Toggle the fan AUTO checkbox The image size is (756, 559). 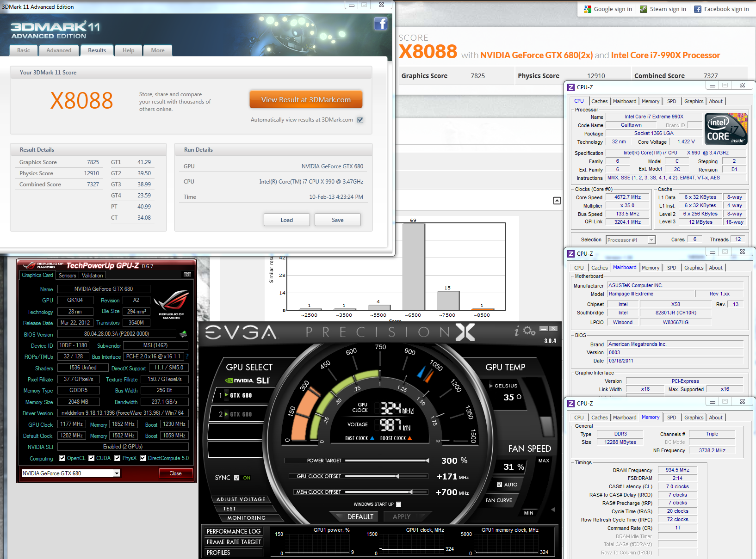(x=499, y=485)
